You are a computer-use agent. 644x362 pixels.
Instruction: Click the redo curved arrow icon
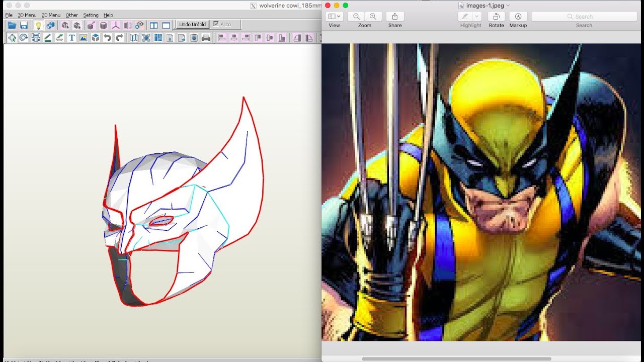point(120,38)
